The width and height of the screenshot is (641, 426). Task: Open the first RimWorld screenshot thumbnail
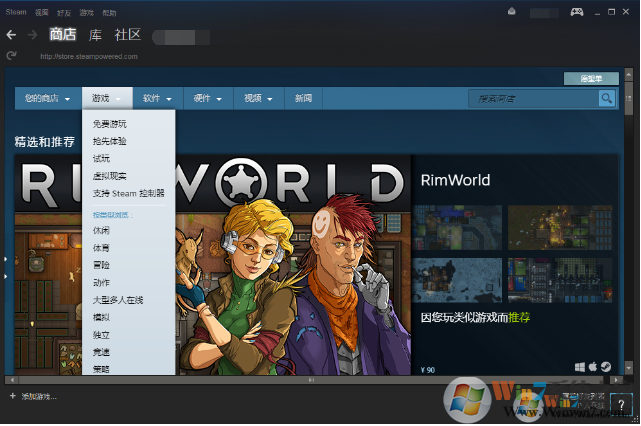(457, 227)
